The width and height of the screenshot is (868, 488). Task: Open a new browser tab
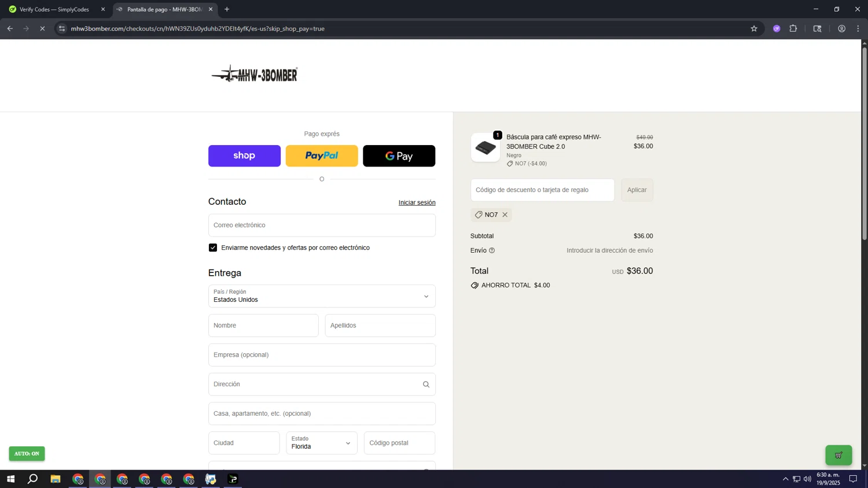tap(227, 9)
